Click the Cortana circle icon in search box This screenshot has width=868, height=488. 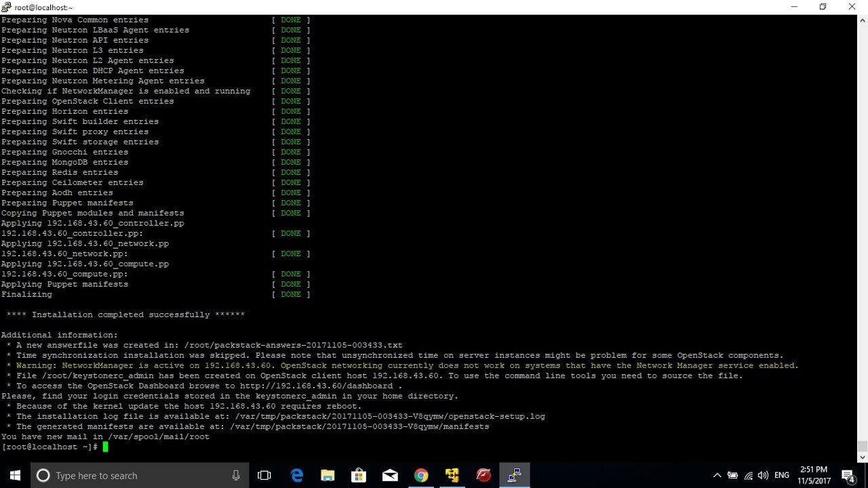43,475
